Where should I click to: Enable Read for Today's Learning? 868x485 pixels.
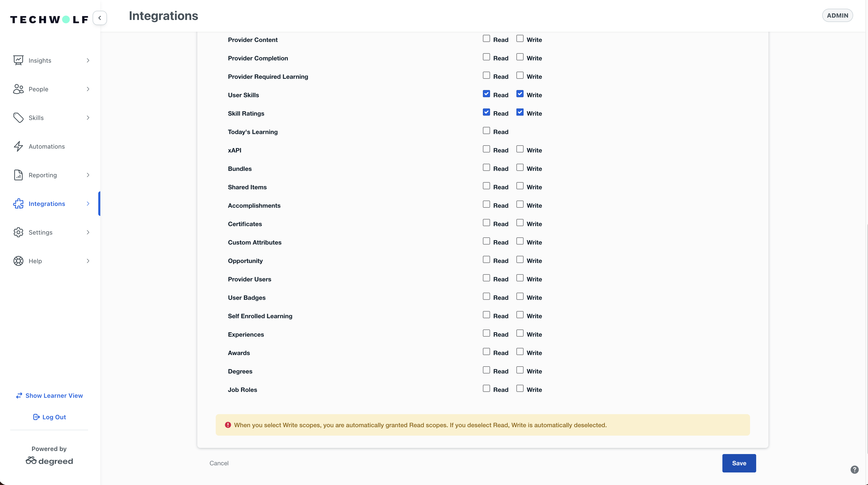[486, 131]
